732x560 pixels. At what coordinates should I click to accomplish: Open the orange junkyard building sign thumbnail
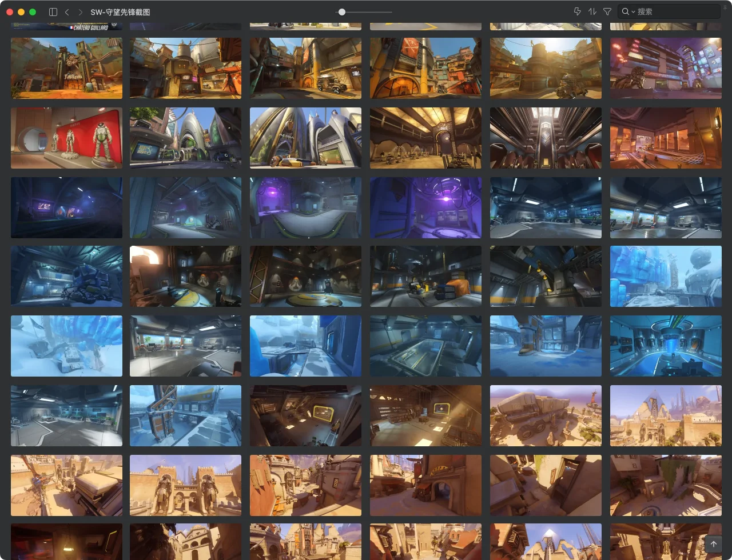click(x=66, y=68)
